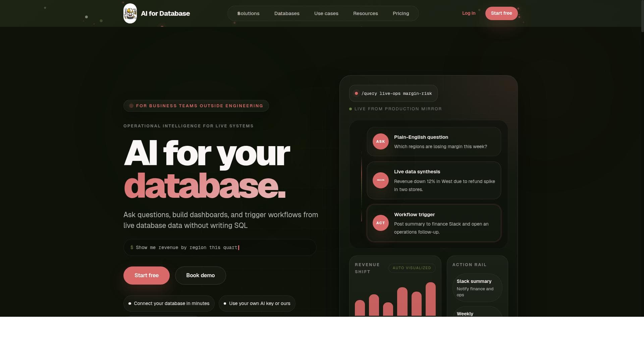
Task: Click the revenue query prompt field
Action: click(x=220, y=247)
